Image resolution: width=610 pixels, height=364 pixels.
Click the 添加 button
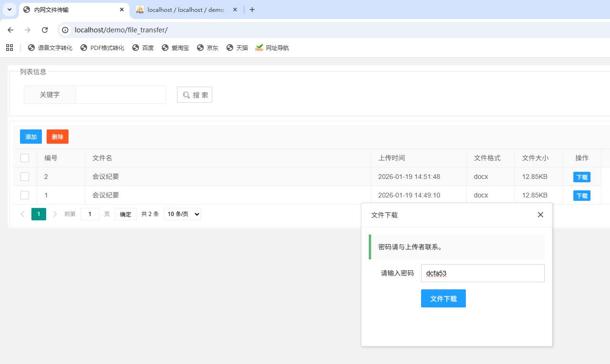30,137
